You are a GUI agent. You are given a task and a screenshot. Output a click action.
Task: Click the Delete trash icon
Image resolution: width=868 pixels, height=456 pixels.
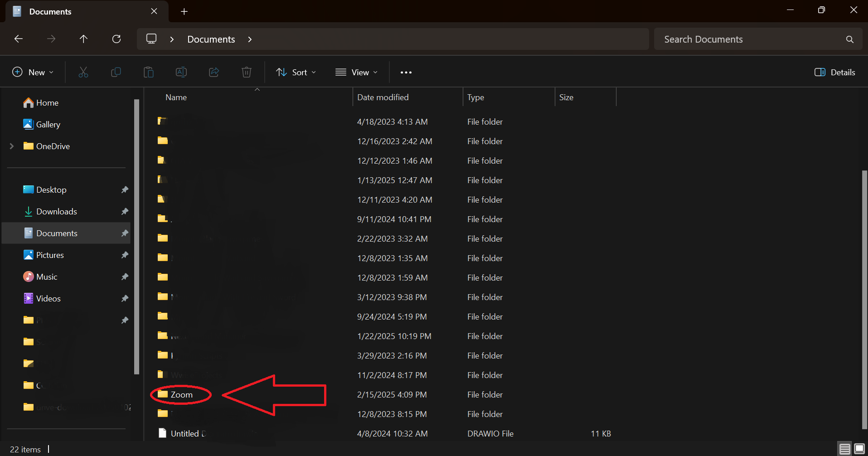(247, 72)
